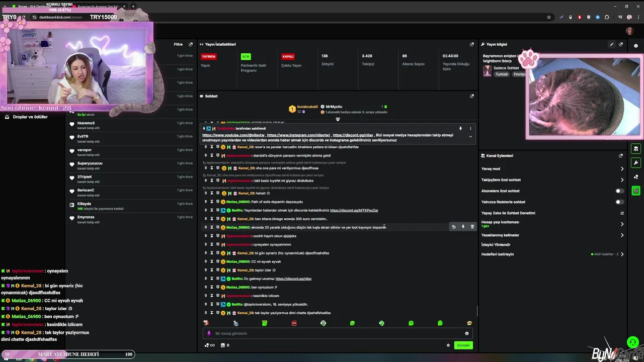Open the info icon in the right sidebar
Screen dimensions: 644x362
(x=636, y=46)
